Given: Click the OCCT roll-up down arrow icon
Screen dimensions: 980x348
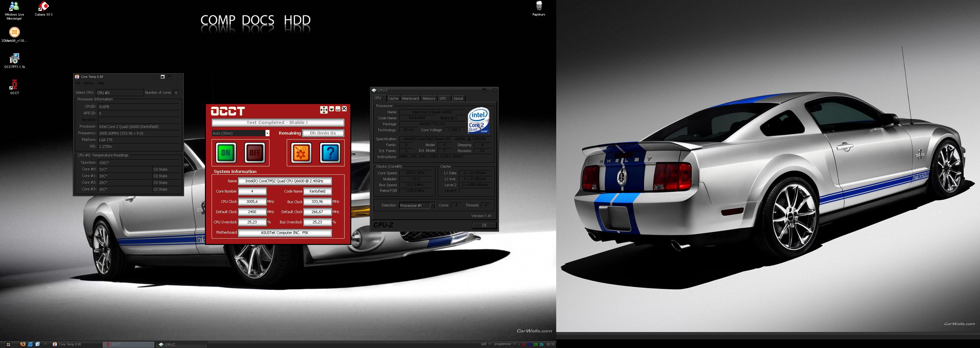Looking at the screenshot, I should click(331, 109).
